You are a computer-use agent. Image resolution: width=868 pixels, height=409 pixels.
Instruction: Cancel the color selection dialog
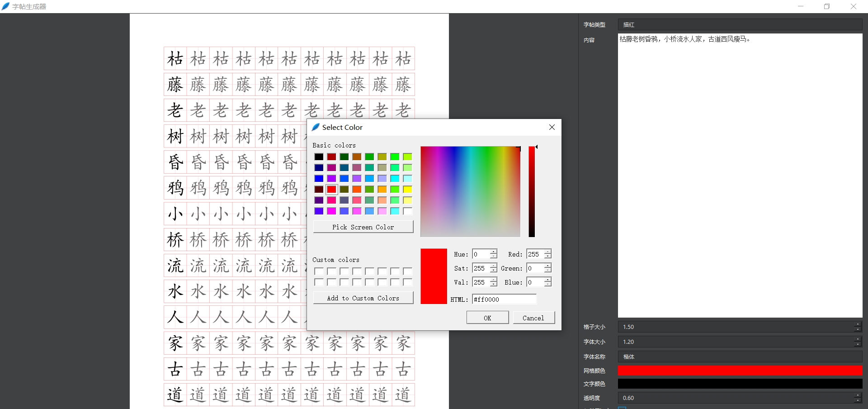click(x=533, y=318)
